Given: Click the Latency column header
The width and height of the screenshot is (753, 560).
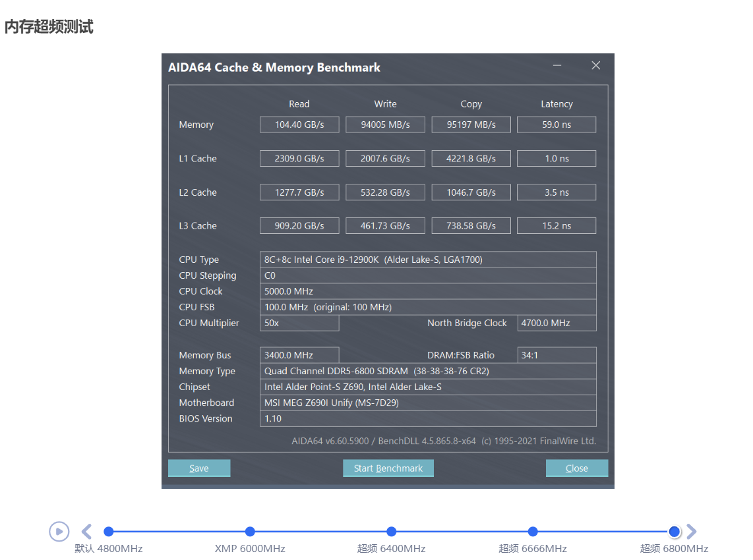Looking at the screenshot, I should 557,104.
